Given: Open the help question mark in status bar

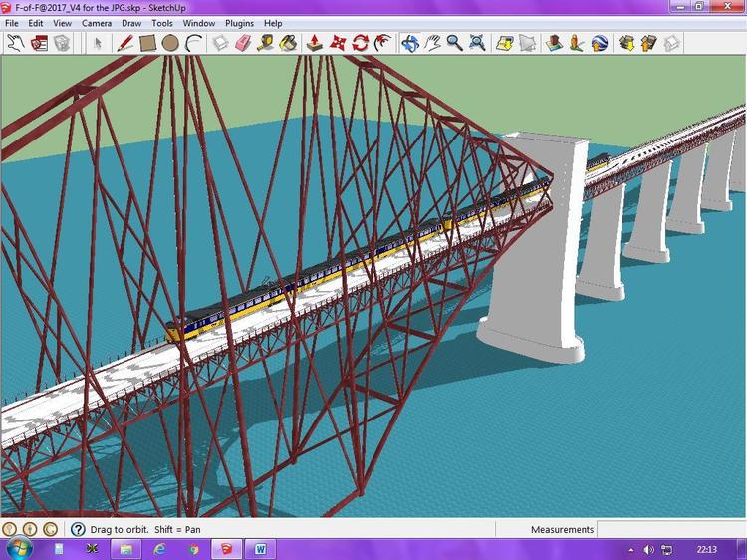Looking at the screenshot, I should point(78,530).
